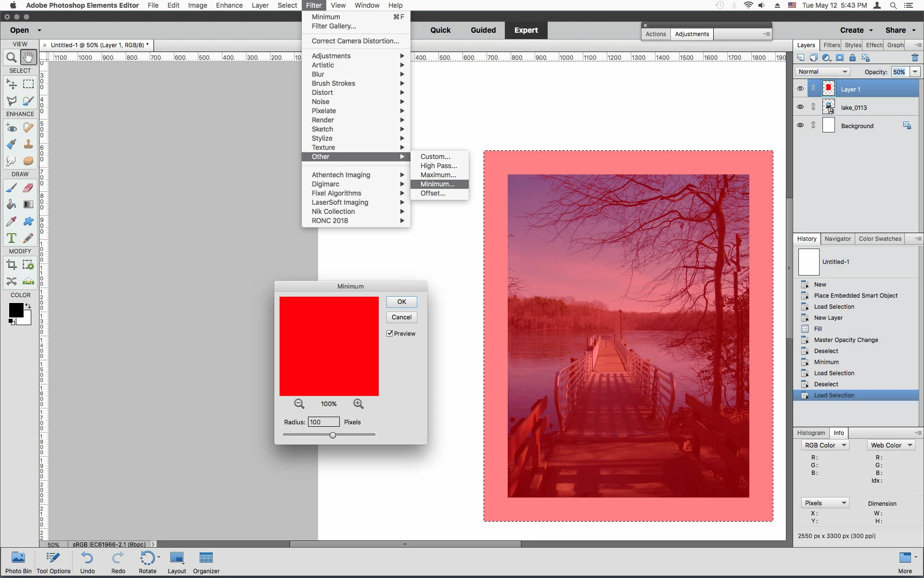The width and height of the screenshot is (924, 578).
Task: Click the zoom in magnifier in Minimum dialog
Action: [359, 404]
